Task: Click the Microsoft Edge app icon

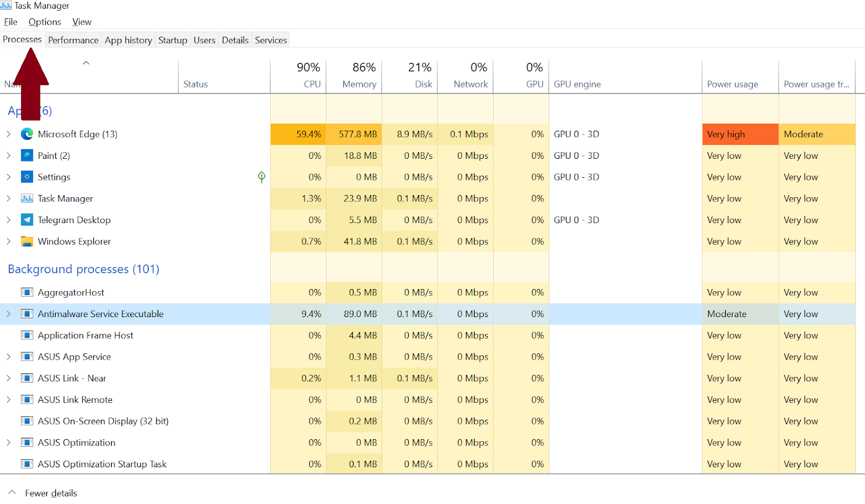Action: (27, 134)
